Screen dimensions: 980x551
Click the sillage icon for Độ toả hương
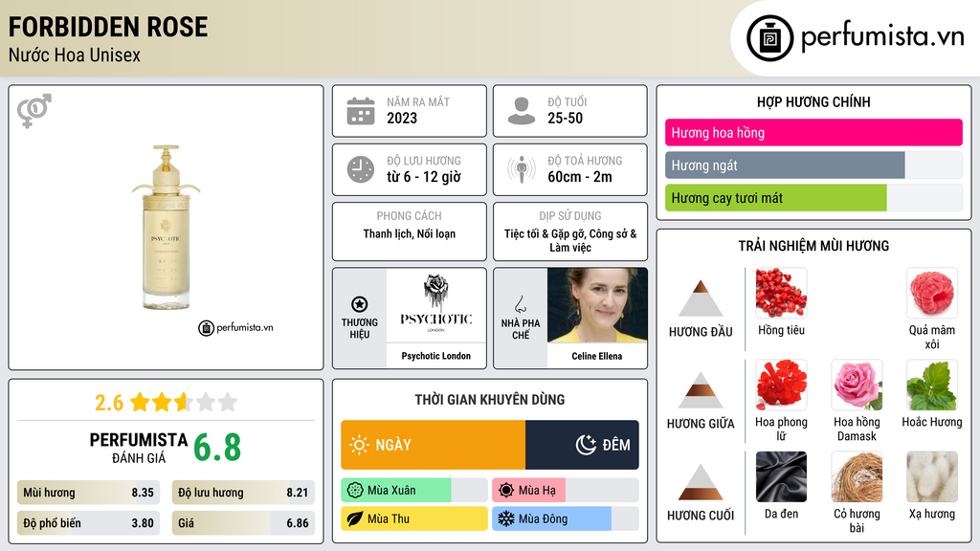tap(522, 169)
